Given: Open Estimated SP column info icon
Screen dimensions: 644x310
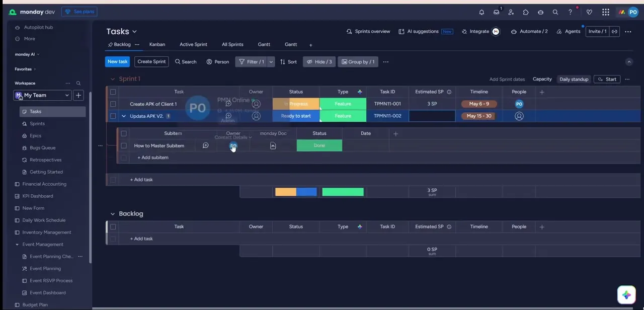Looking at the screenshot, I should [449, 92].
